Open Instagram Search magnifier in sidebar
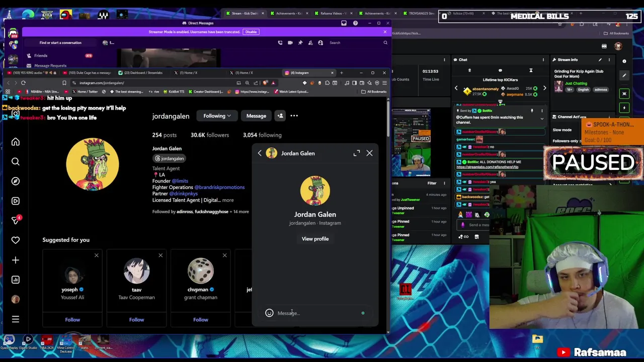This screenshot has height=362, width=644. pyautogui.click(x=16, y=161)
